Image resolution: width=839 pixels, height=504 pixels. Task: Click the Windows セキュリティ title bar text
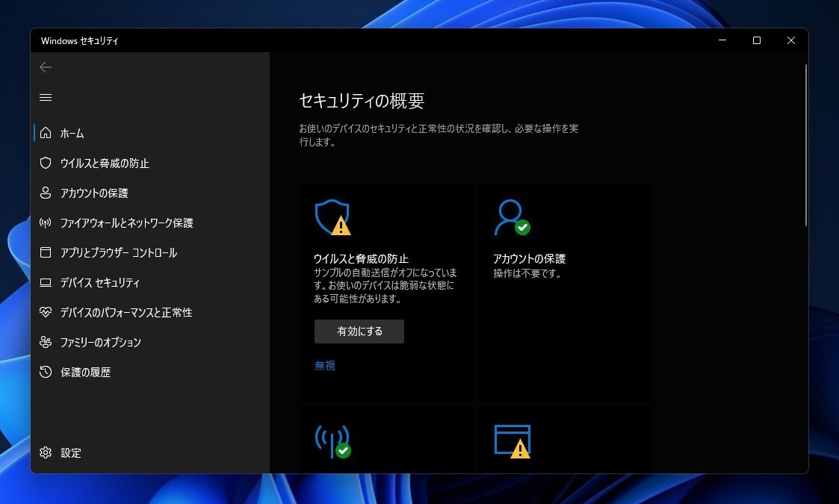(80, 40)
